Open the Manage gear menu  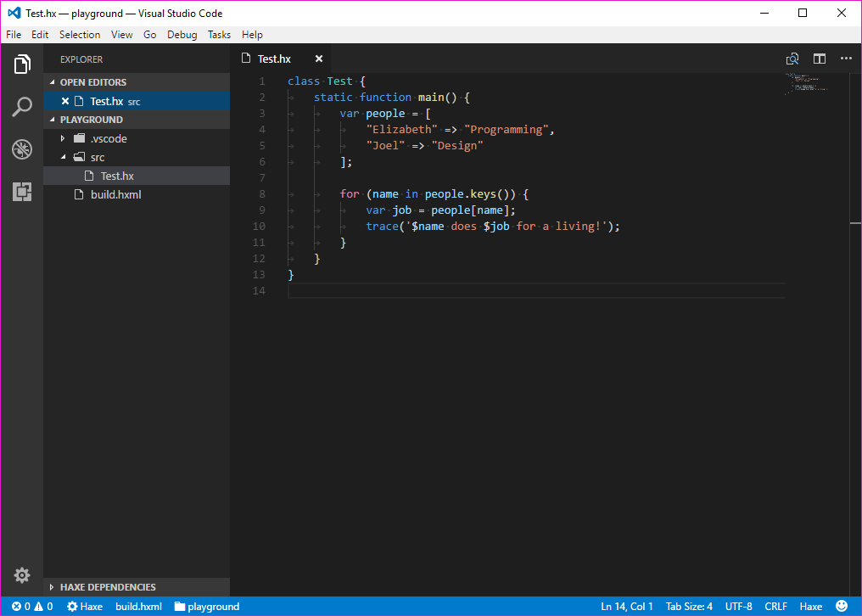click(x=22, y=575)
